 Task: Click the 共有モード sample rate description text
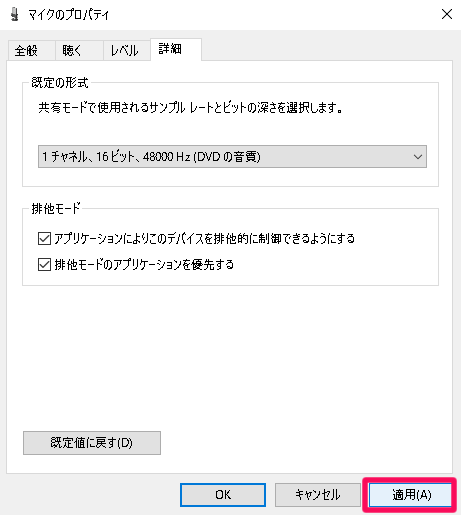[190, 108]
